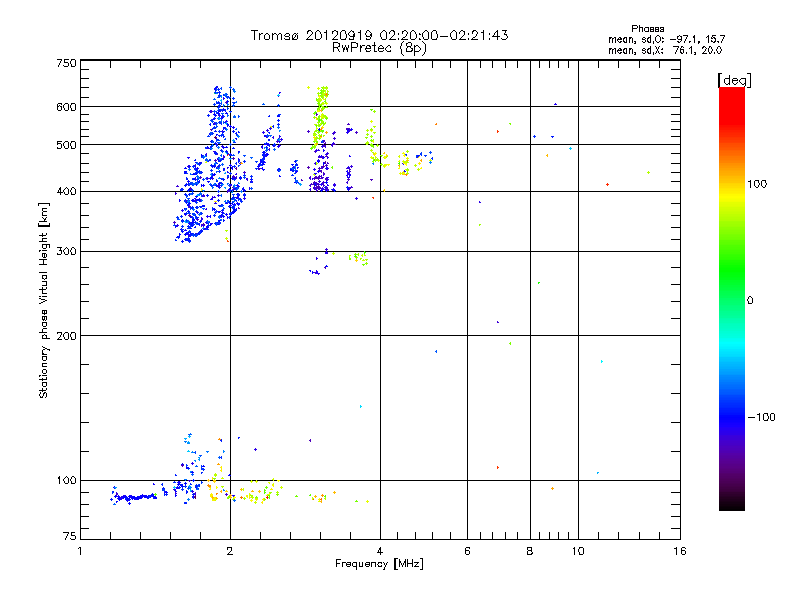Click the 200 height tick label
The image size is (800, 600).
(67, 336)
